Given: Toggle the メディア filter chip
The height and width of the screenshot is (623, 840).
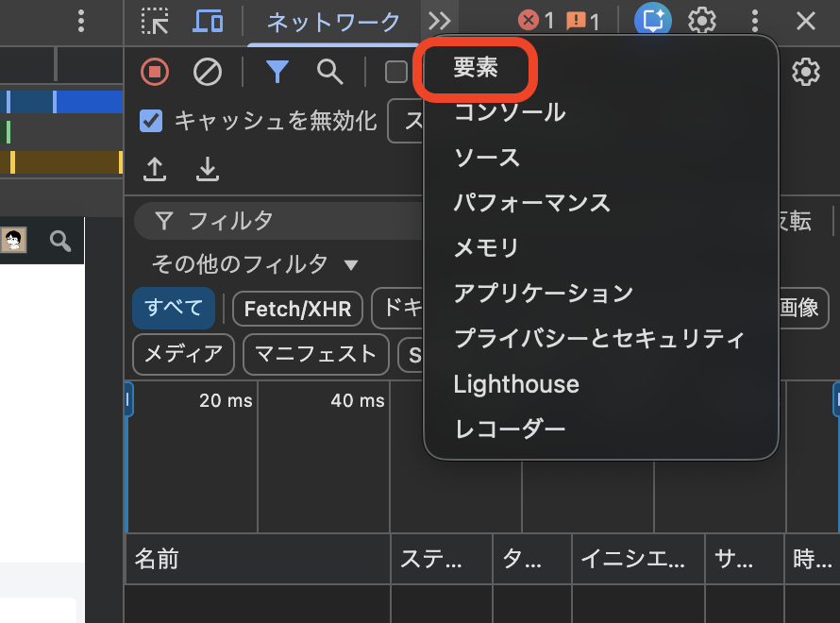Looking at the screenshot, I should click(182, 355).
